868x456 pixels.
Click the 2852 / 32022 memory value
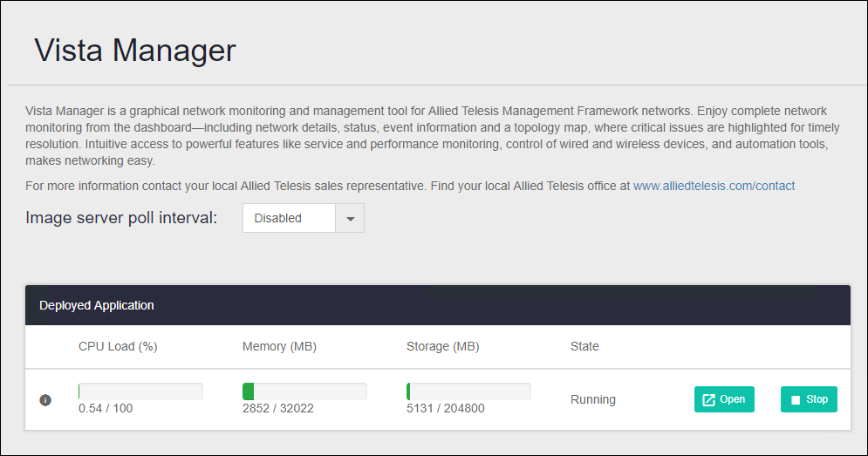click(278, 408)
